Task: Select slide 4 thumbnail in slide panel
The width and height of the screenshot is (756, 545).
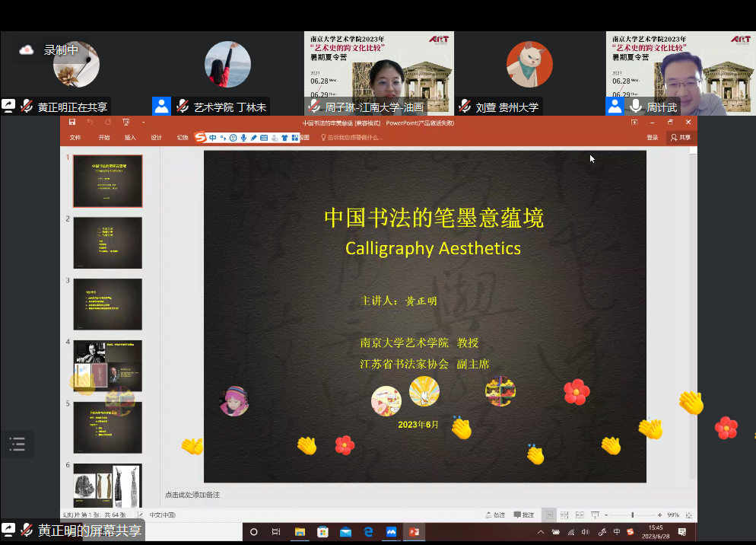Action: (x=107, y=365)
